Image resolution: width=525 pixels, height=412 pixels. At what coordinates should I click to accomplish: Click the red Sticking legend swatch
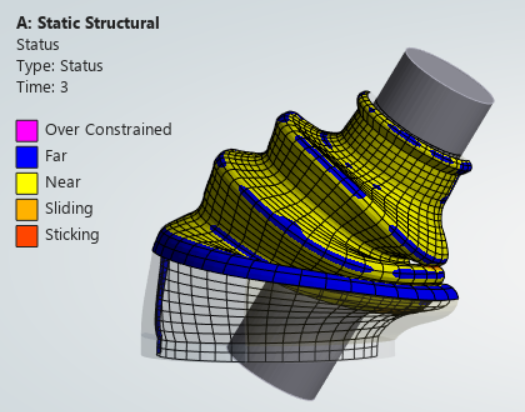click(27, 236)
